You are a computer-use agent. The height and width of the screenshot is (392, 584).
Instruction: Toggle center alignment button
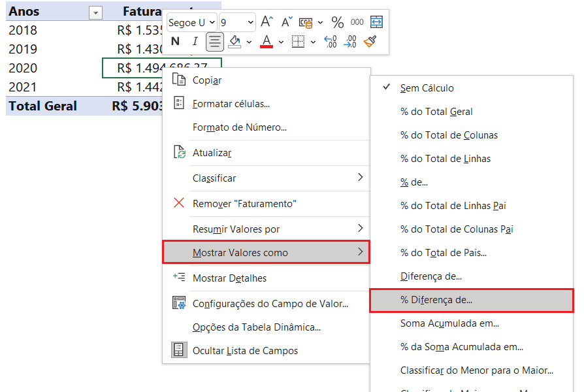pyautogui.click(x=214, y=42)
